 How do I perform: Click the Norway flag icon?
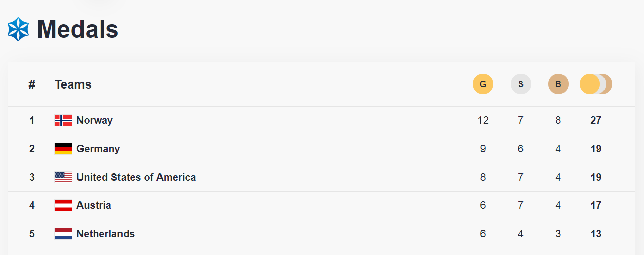[x=63, y=120]
